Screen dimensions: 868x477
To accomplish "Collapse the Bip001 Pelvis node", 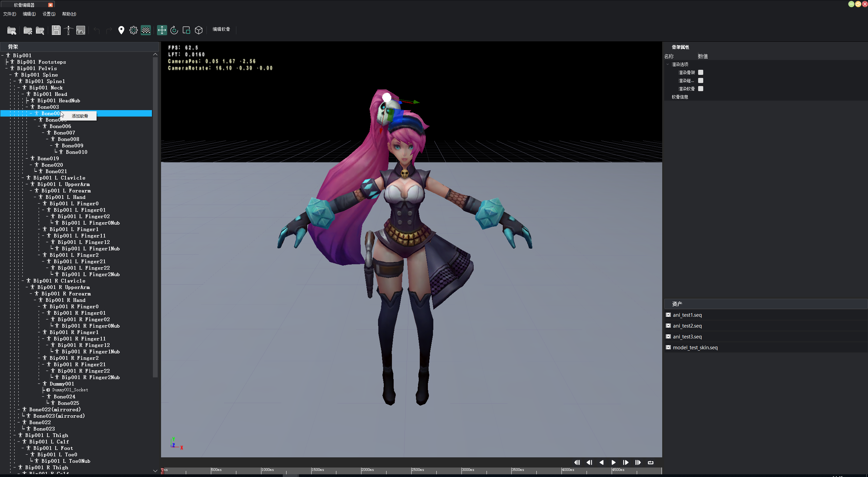I will pos(6,68).
